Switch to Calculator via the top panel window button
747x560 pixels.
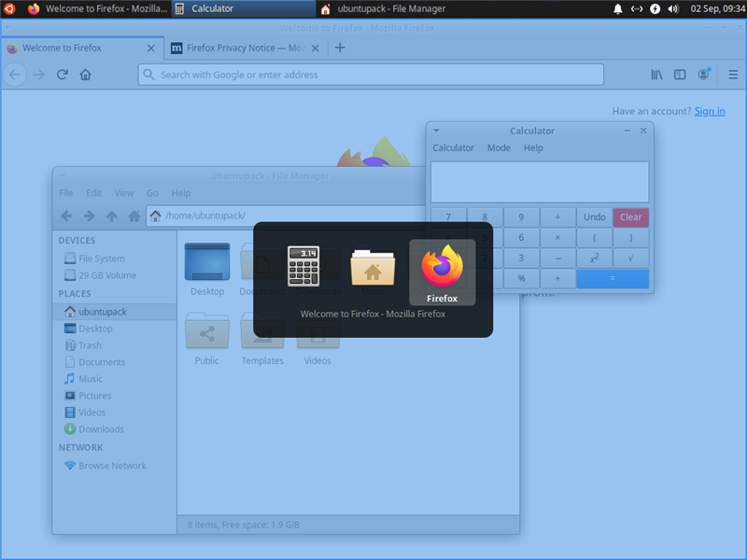(x=244, y=8)
